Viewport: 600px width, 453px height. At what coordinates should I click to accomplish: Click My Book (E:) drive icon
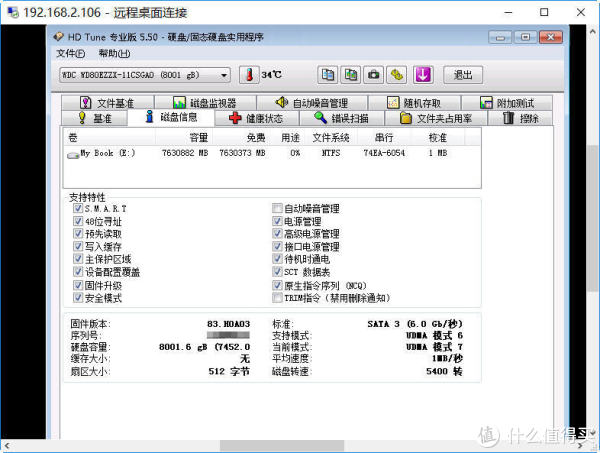(73, 155)
